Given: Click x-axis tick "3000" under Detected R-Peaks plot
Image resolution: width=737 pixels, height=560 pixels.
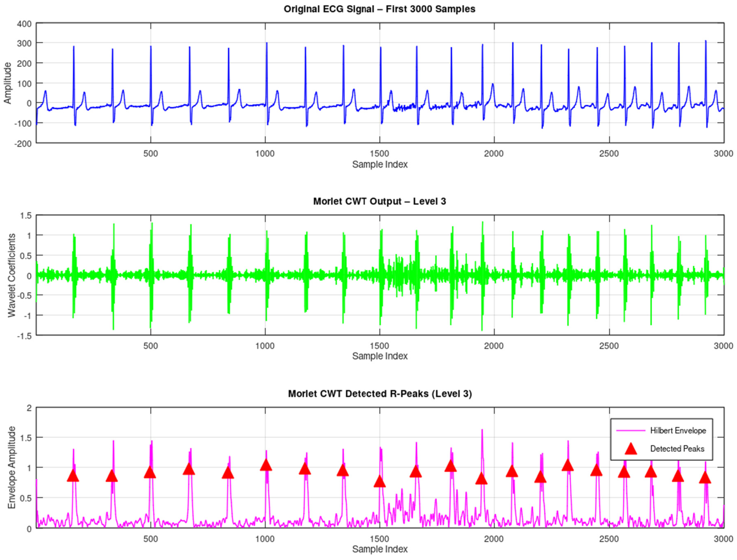Looking at the screenshot, I should [724, 539].
